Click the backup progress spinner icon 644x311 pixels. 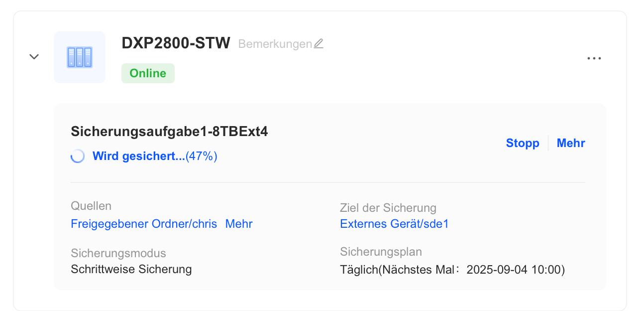pyautogui.click(x=78, y=156)
